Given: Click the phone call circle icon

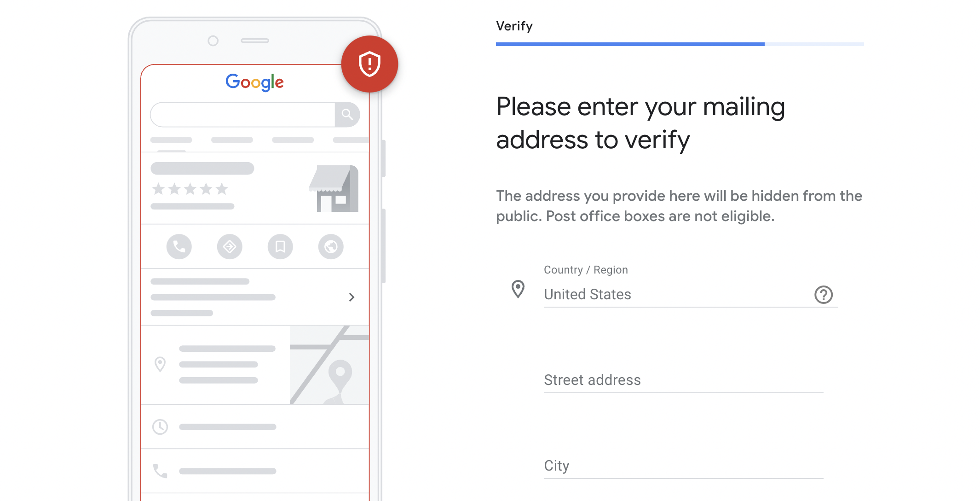Looking at the screenshot, I should coord(179,247).
